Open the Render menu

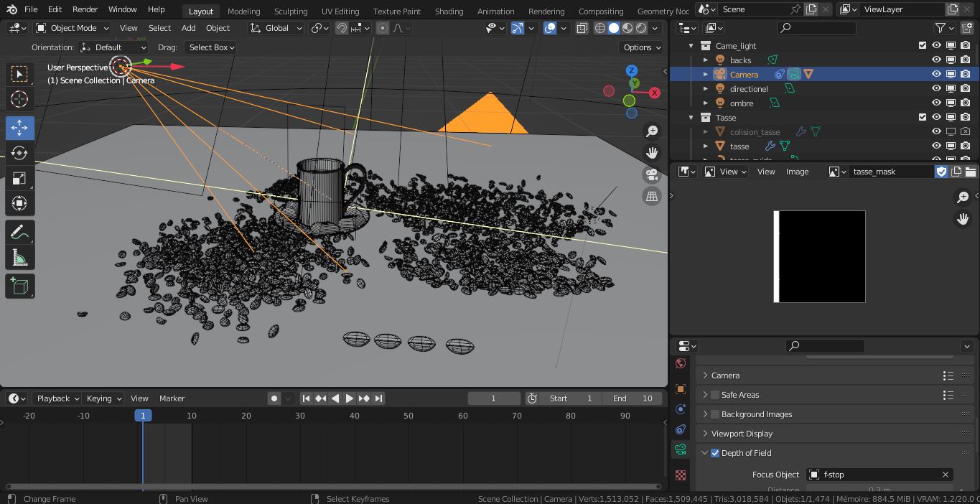85,9
